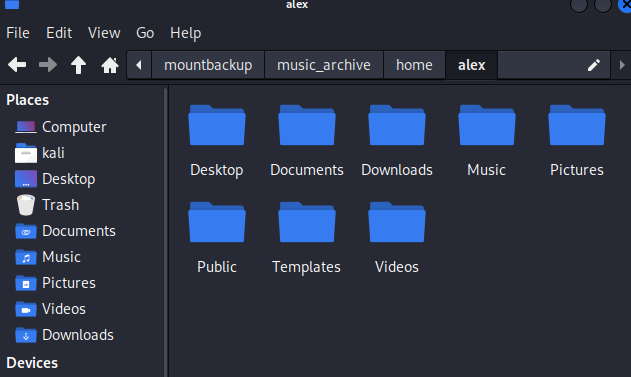The height and width of the screenshot is (377, 631).
Task: Jump to mountbackup in path bar
Action: pos(208,65)
